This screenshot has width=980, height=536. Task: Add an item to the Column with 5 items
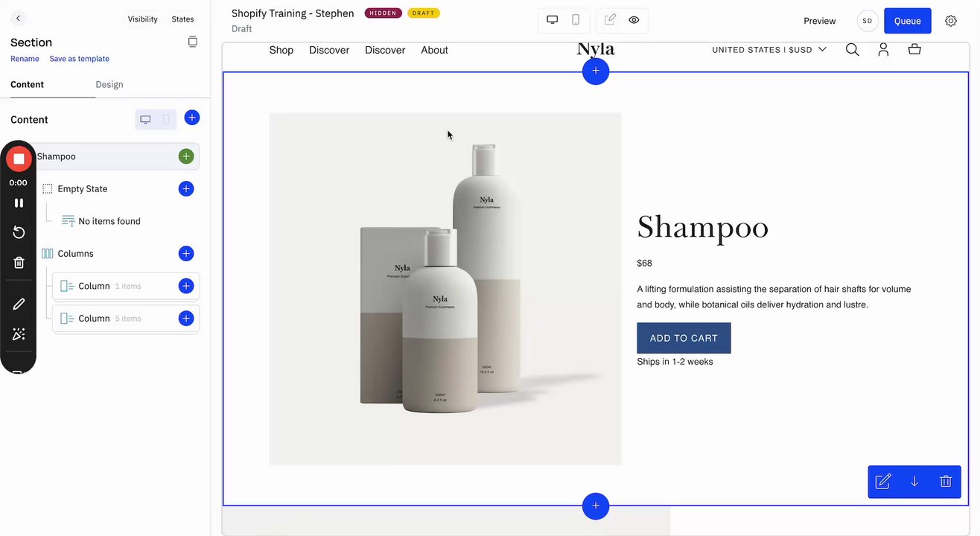[186, 319]
